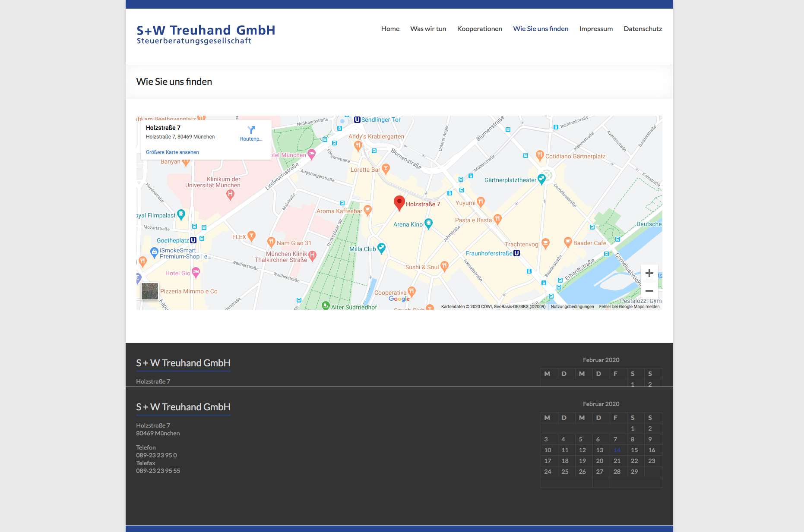Click the red Holzstraße 7 map pin

point(399,203)
